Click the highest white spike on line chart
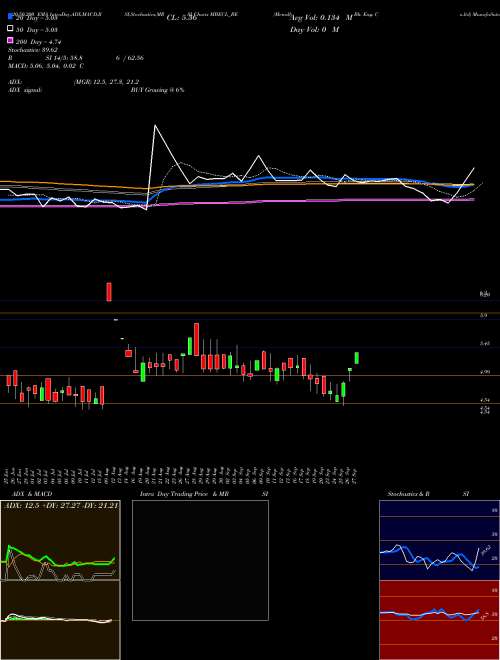Screen dimensions: 500x660 tap(155, 125)
